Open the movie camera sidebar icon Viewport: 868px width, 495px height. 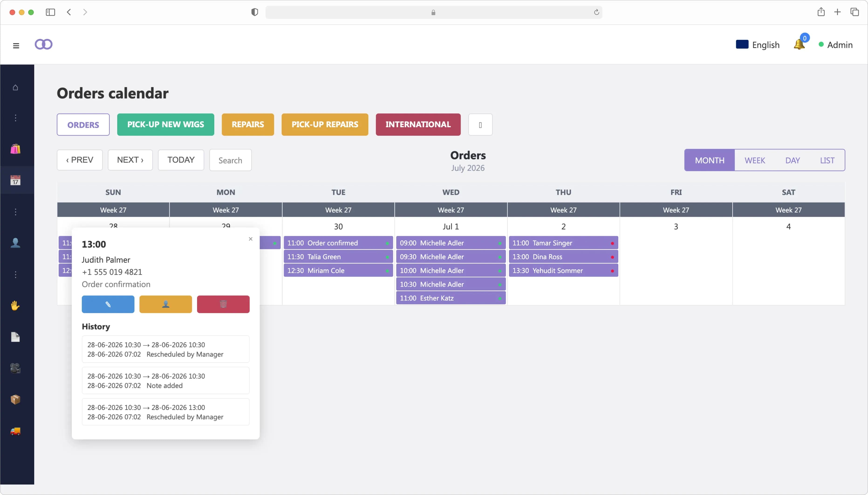coord(15,368)
